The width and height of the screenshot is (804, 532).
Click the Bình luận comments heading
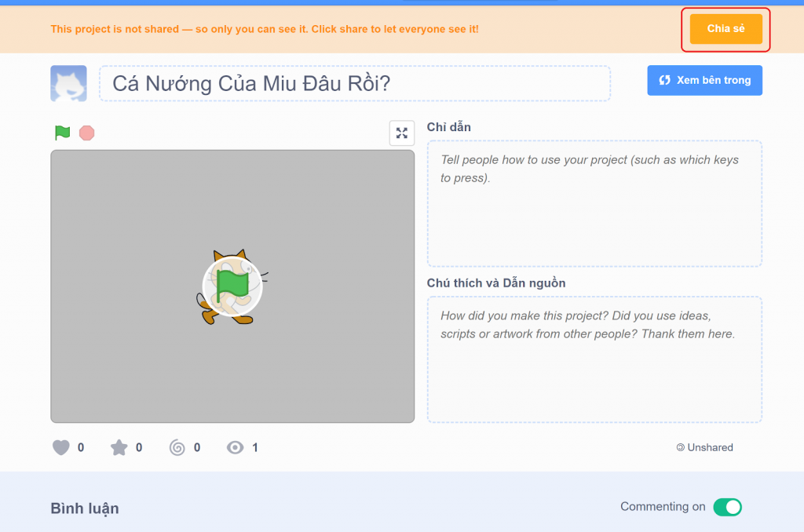(x=85, y=508)
